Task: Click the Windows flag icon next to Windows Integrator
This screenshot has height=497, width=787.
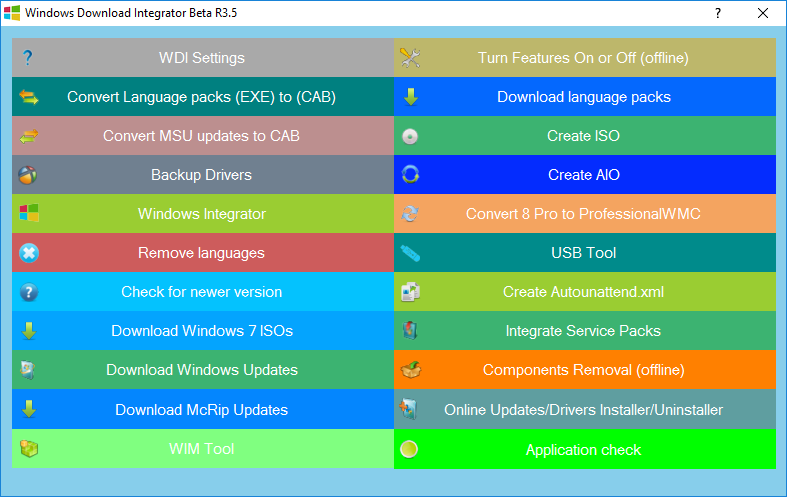Action: point(29,213)
